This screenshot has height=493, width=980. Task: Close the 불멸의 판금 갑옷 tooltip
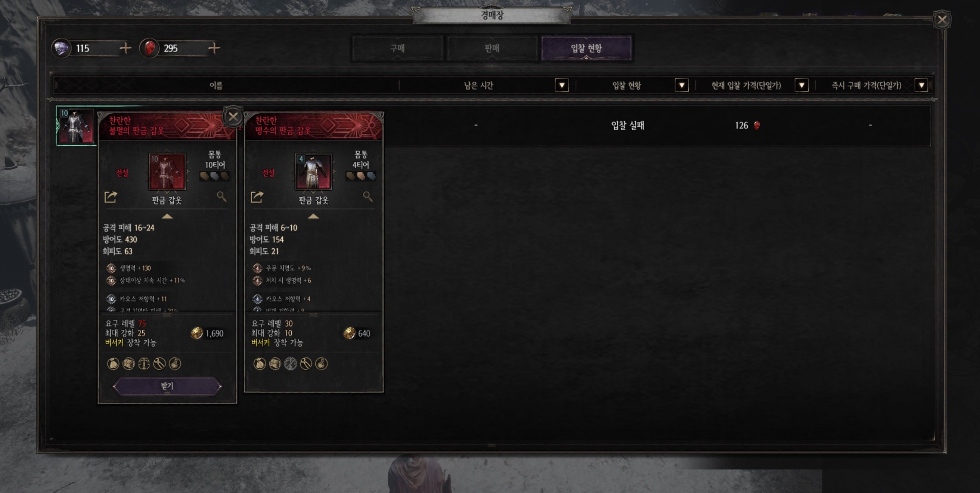[x=233, y=117]
